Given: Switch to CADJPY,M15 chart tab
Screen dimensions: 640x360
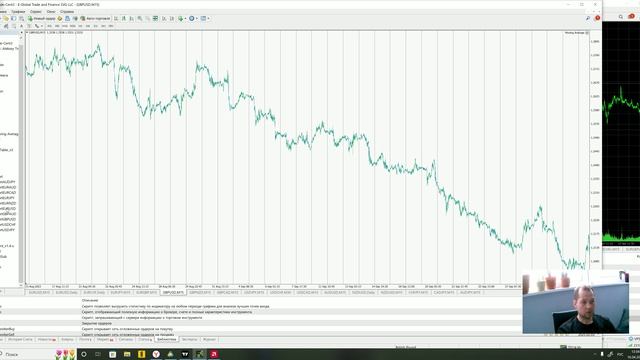Looking at the screenshot, I should point(444,292).
